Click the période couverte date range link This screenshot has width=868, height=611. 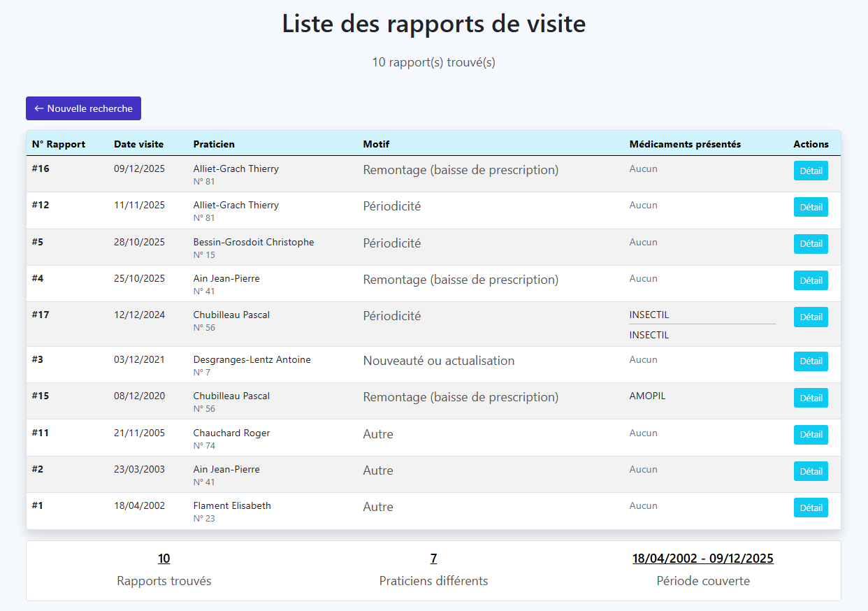[702, 559]
